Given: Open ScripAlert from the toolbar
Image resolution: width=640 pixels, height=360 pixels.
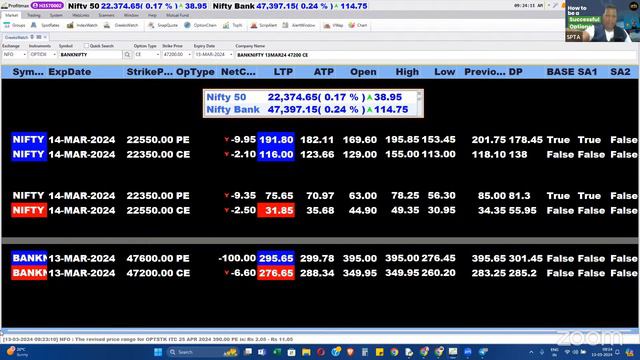Looking at the screenshot, I should pos(263,25).
